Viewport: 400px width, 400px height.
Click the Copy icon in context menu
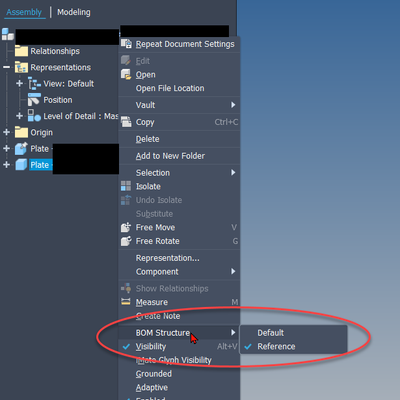click(x=126, y=122)
